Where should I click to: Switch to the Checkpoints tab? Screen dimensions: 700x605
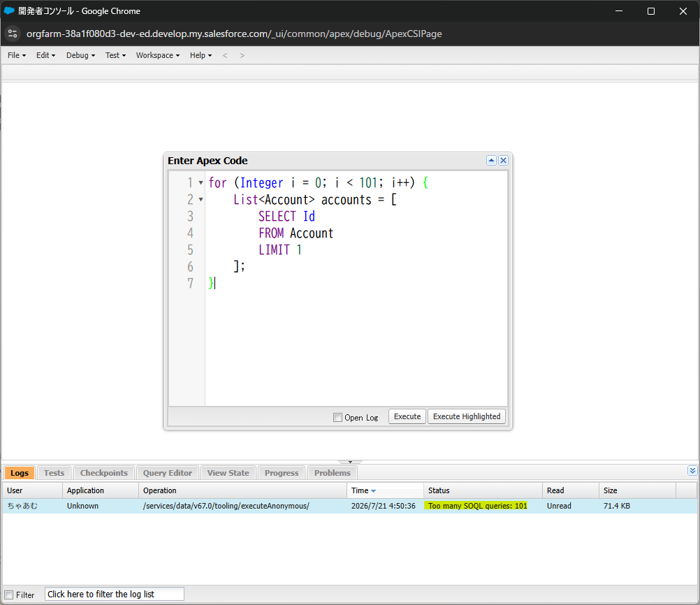[x=103, y=473]
